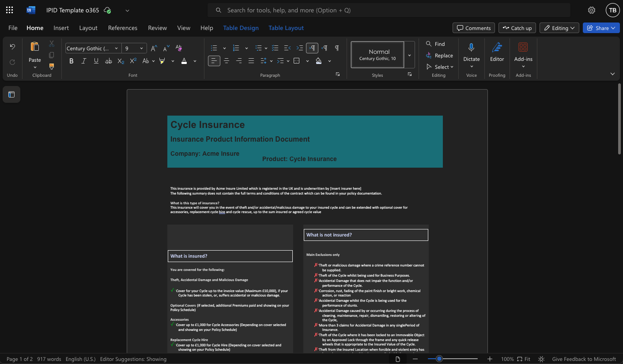Toggle Justify paragraph alignment
623x364 pixels.
(x=251, y=61)
